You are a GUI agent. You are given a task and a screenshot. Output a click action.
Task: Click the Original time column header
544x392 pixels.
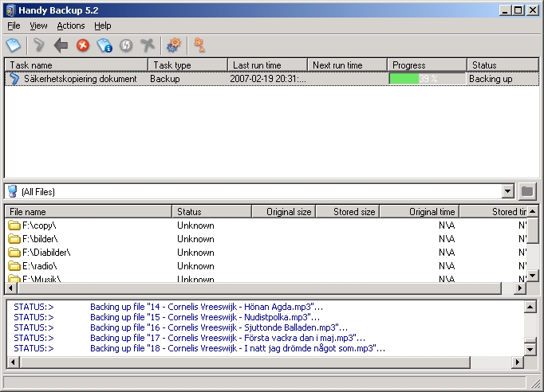420,212
